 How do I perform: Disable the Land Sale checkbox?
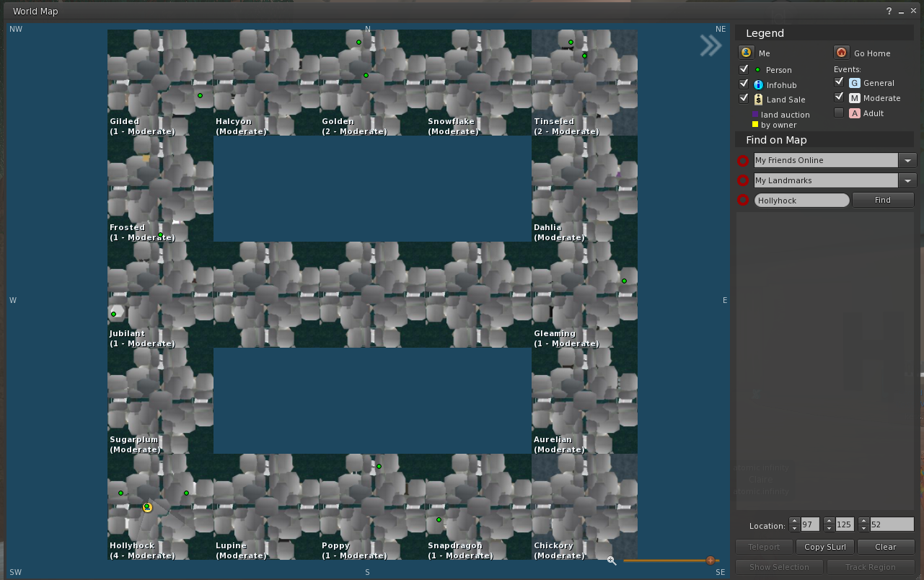(x=744, y=98)
